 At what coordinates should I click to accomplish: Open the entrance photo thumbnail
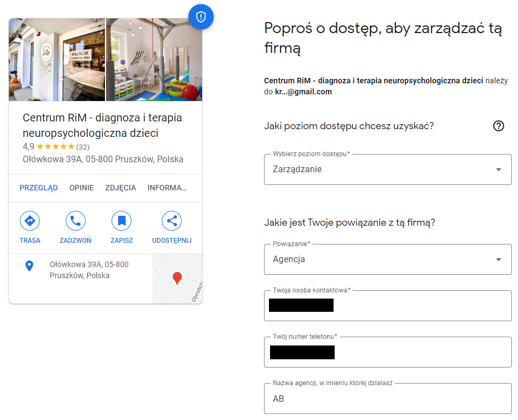57,60
